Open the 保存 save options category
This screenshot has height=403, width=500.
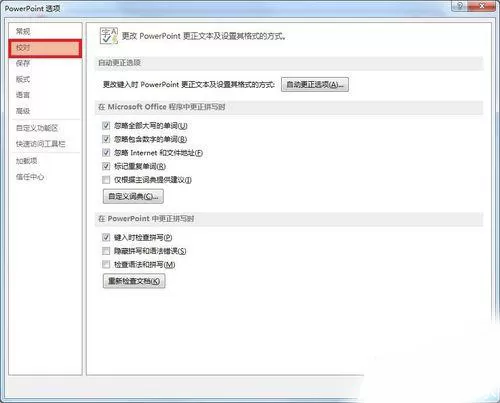tap(23, 63)
